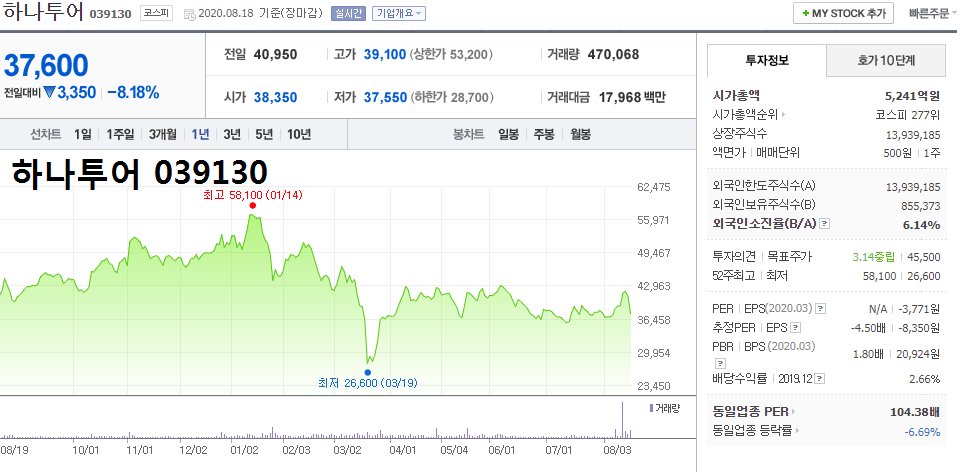Click the -8.18% change value
Image resolution: width=961 pixels, height=472 pixels.
click(133, 93)
